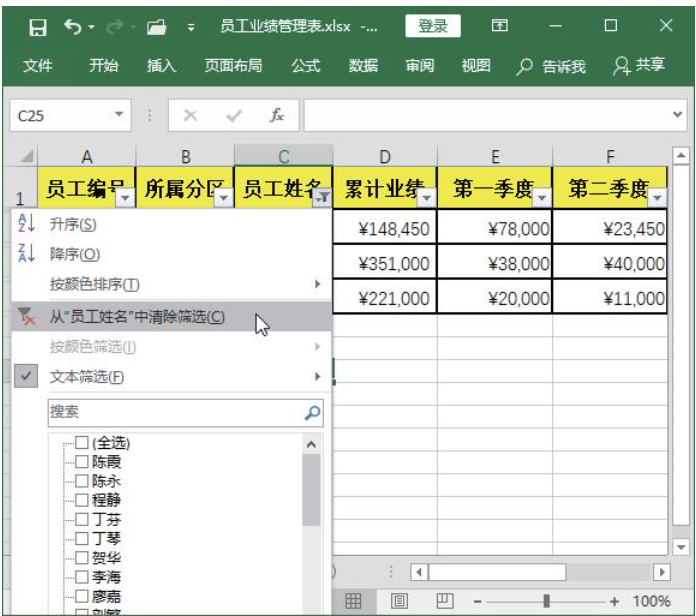696x616 pixels.
Task: Select column D header
Action: point(384,156)
